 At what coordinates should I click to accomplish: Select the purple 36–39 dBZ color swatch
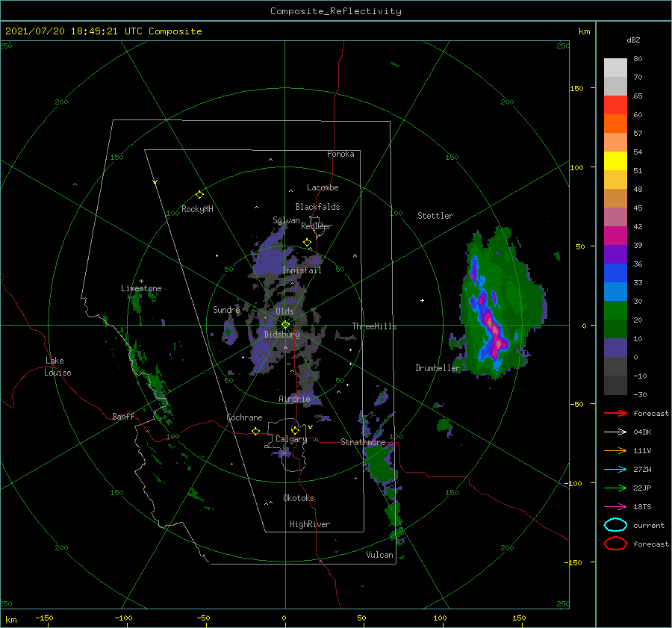[x=615, y=254]
